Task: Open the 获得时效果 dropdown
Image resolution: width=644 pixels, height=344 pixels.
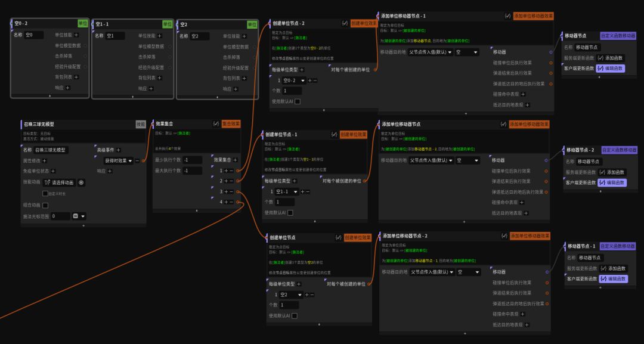Action: pos(118,160)
